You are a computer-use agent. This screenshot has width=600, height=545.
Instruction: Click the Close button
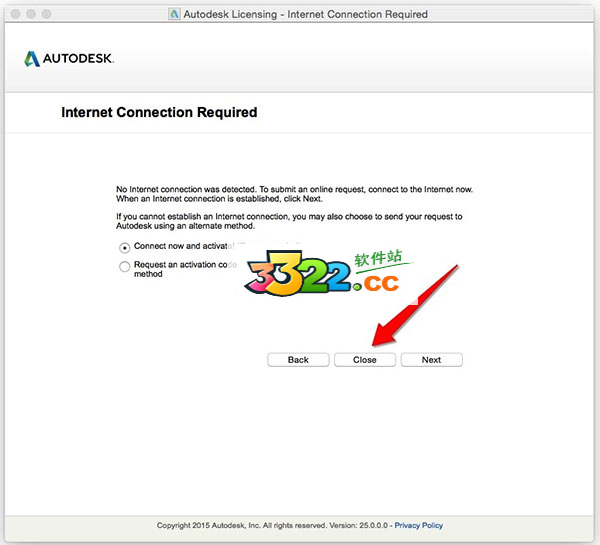[x=365, y=360]
